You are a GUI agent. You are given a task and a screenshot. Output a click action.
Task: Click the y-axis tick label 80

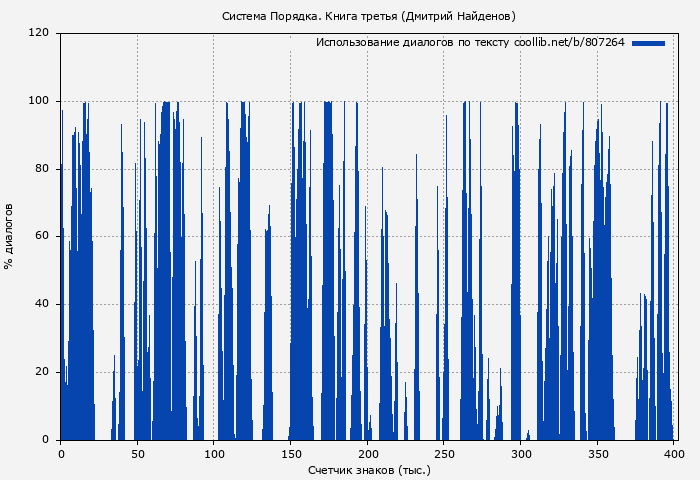point(42,169)
